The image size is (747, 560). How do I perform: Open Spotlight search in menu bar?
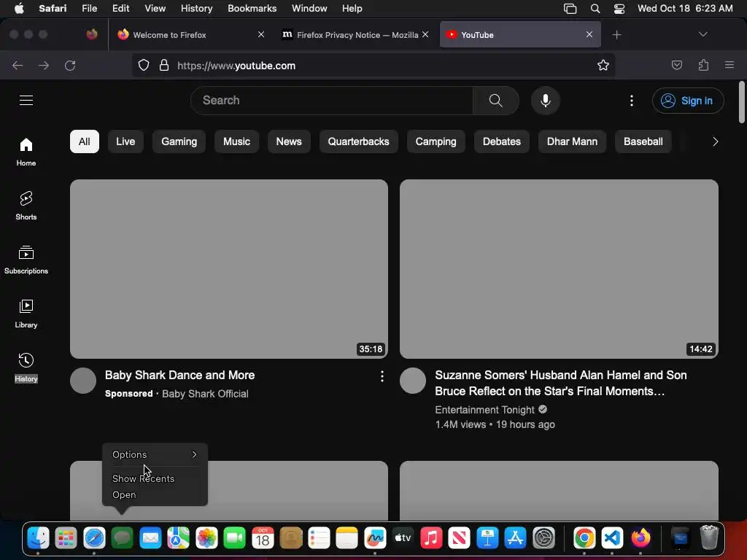click(595, 9)
